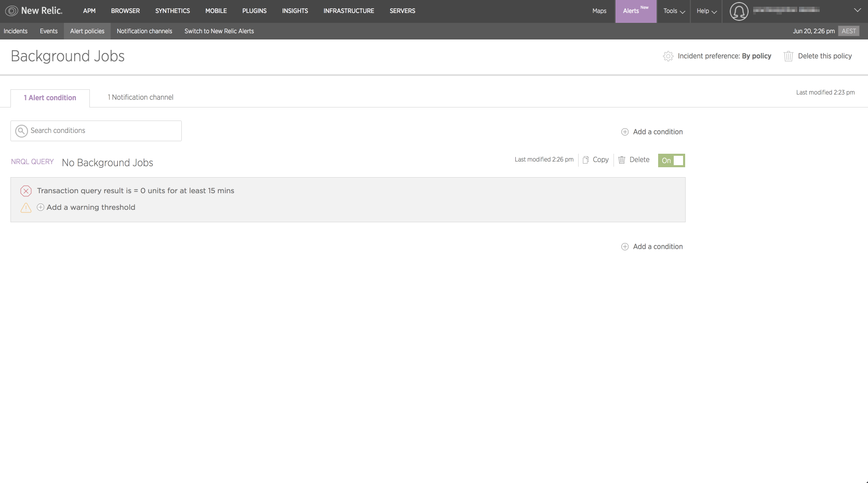Click Incident preference: By policy
Screen dimensions: 868x483
(724, 56)
